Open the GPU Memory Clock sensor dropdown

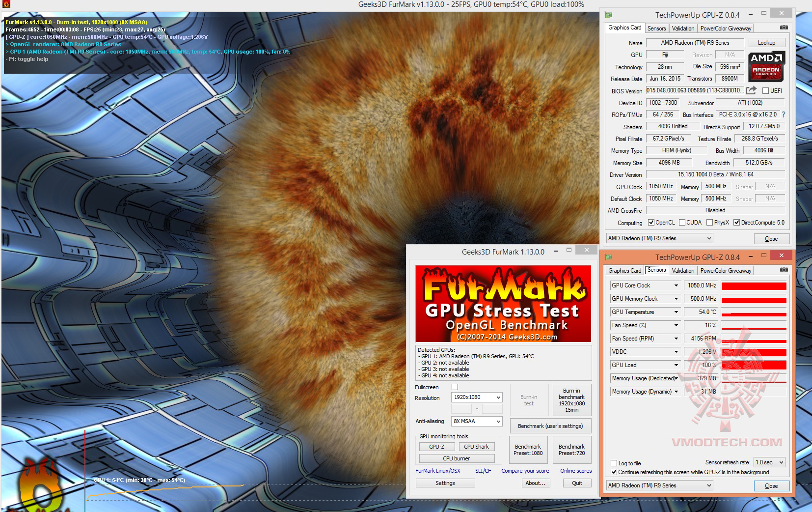pos(676,299)
